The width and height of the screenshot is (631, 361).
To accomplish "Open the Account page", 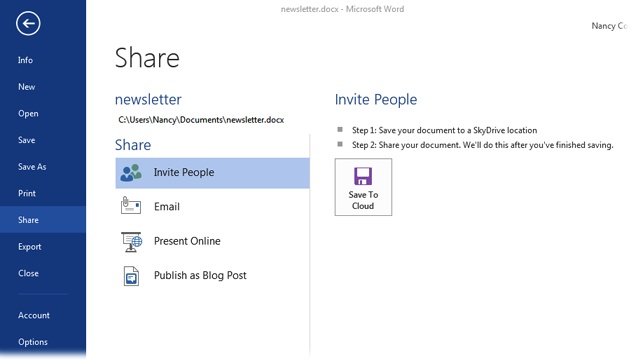I will tap(34, 316).
